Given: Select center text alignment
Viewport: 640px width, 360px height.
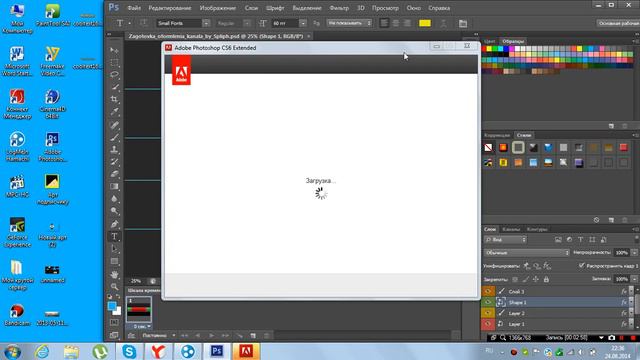Looking at the screenshot, I should pos(396,23).
